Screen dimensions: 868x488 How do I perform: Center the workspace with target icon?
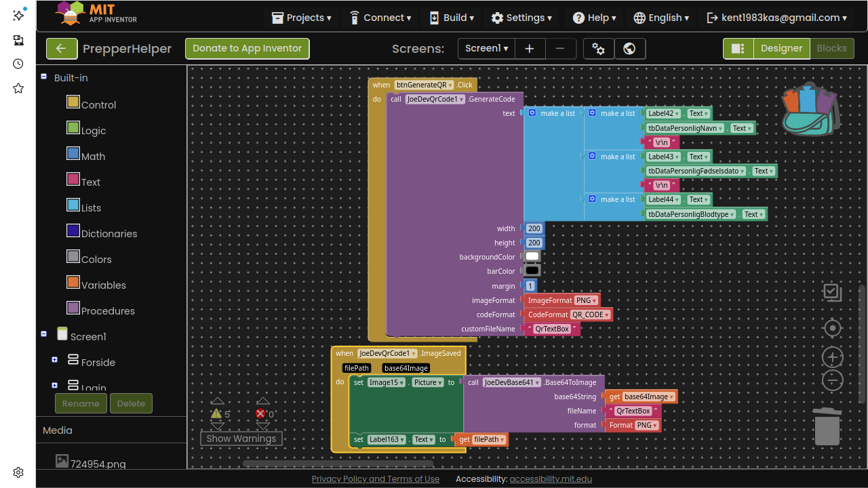832,329
